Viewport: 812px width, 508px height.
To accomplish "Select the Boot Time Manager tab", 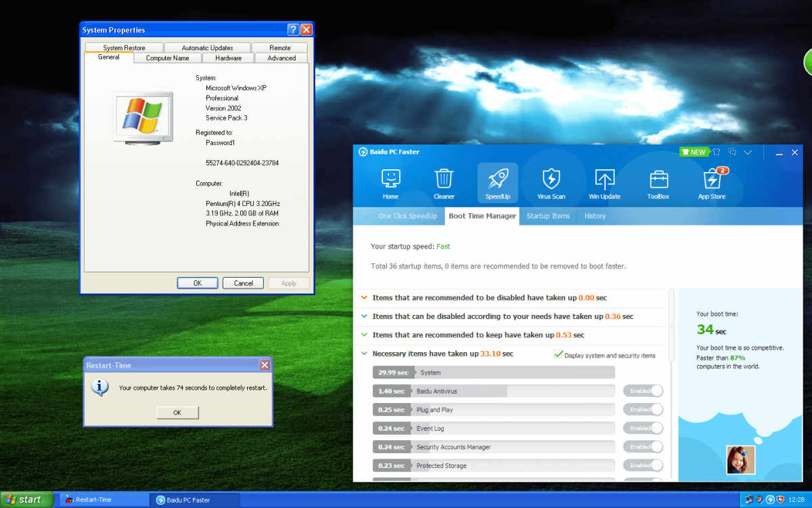I will coord(482,216).
